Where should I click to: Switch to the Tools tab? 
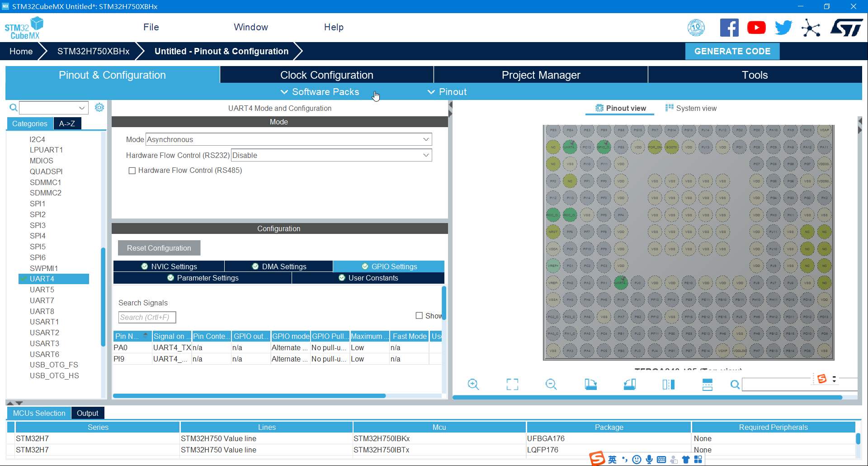755,75
